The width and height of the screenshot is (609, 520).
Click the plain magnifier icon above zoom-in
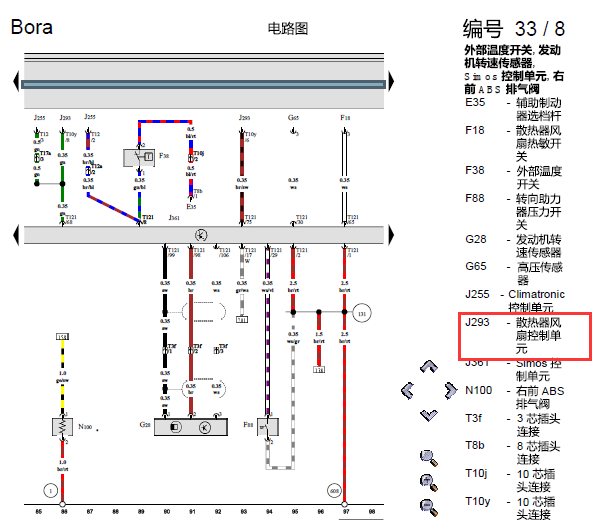click(429, 458)
